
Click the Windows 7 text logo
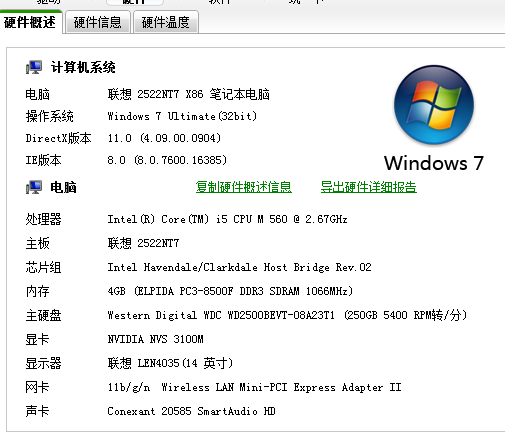[x=434, y=163]
